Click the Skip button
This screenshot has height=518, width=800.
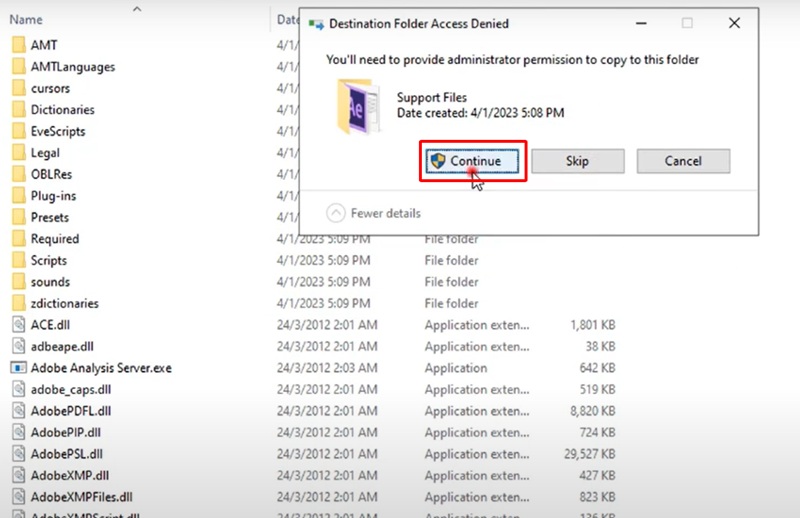point(578,161)
